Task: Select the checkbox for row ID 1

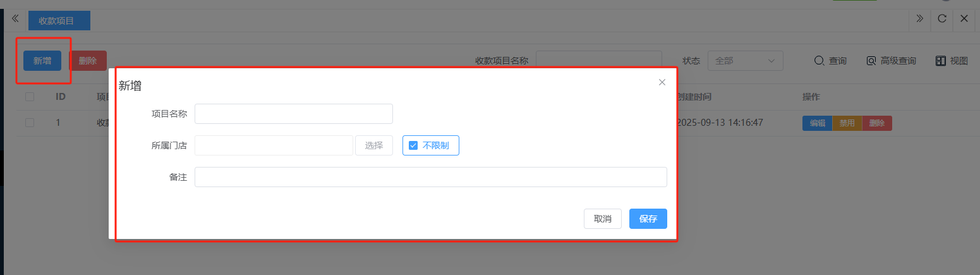Action: pyautogui.click(x=30, y=123)
